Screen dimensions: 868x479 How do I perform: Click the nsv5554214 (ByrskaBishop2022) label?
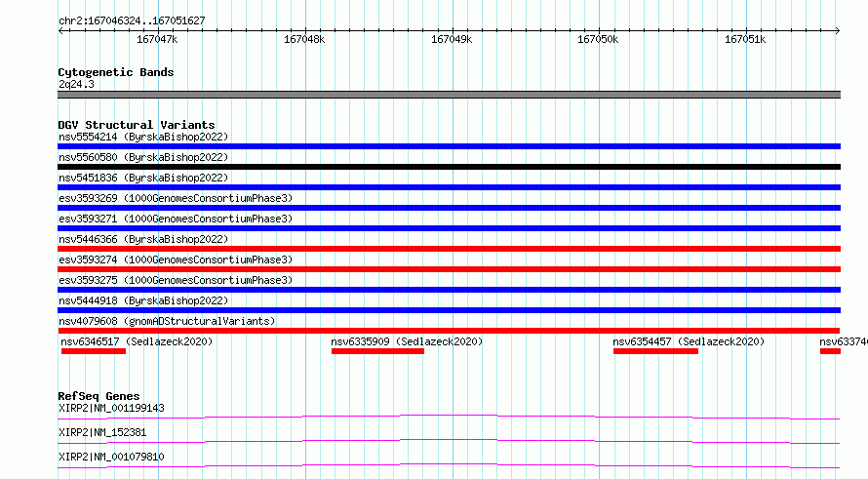click(143, 137)
